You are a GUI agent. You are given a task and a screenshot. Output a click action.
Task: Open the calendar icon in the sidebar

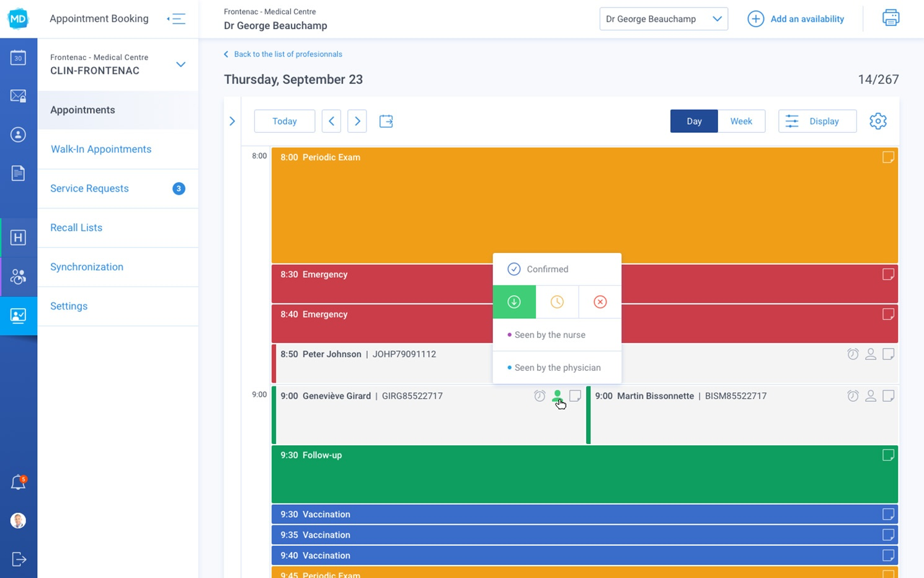[19, 58]
